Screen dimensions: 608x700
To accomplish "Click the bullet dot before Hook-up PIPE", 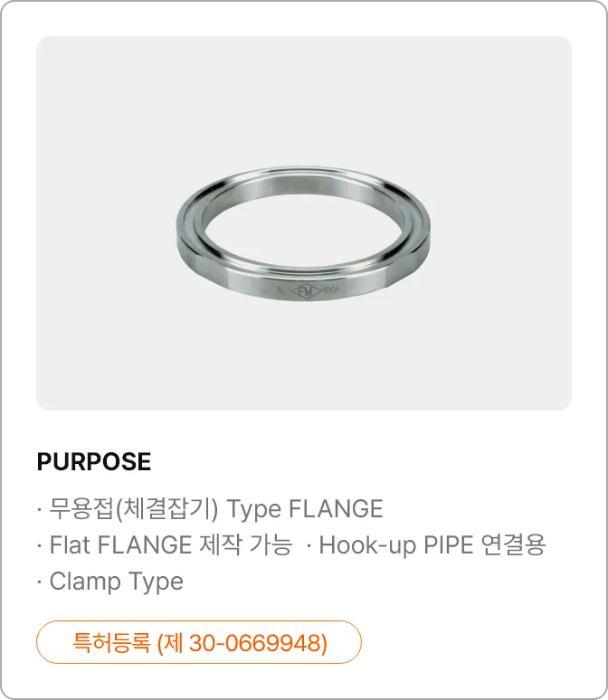I will [309, 545].
